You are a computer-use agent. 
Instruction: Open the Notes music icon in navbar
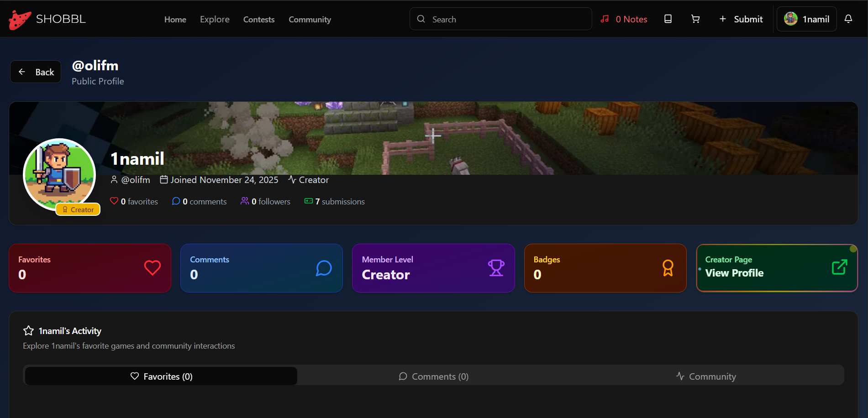pos(605,19)
